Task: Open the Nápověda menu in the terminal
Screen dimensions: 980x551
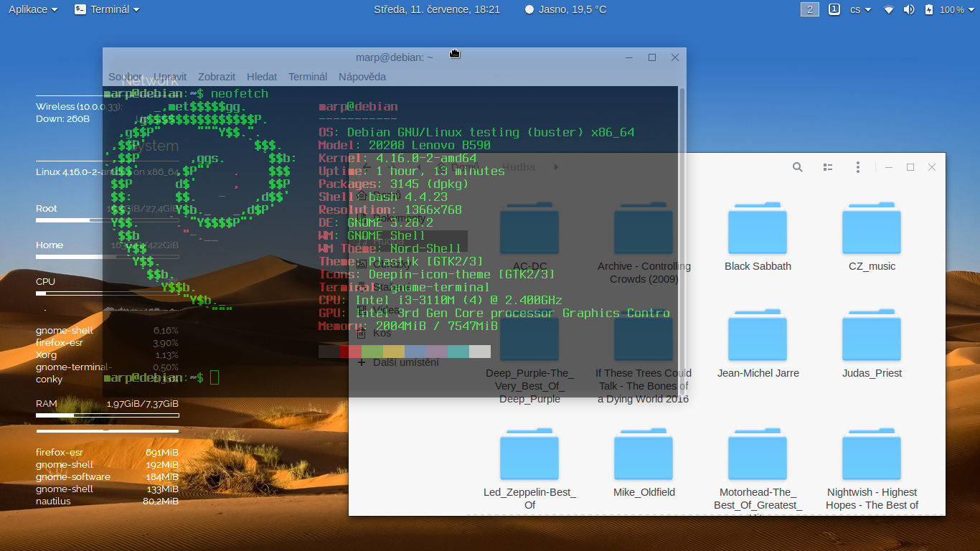Action: (x=362, y=77)
